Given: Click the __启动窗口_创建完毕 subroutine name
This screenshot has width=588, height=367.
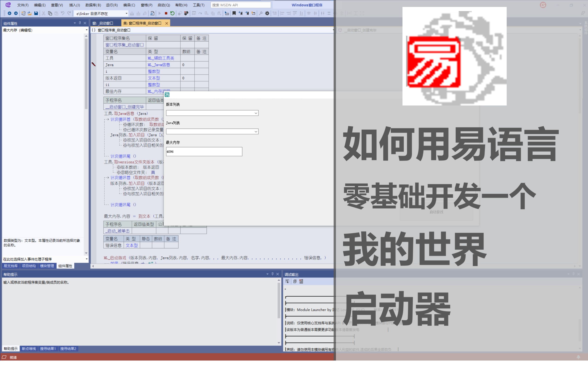Looking at the screenshot, I should pyautogui.click(x=124, y=107).
